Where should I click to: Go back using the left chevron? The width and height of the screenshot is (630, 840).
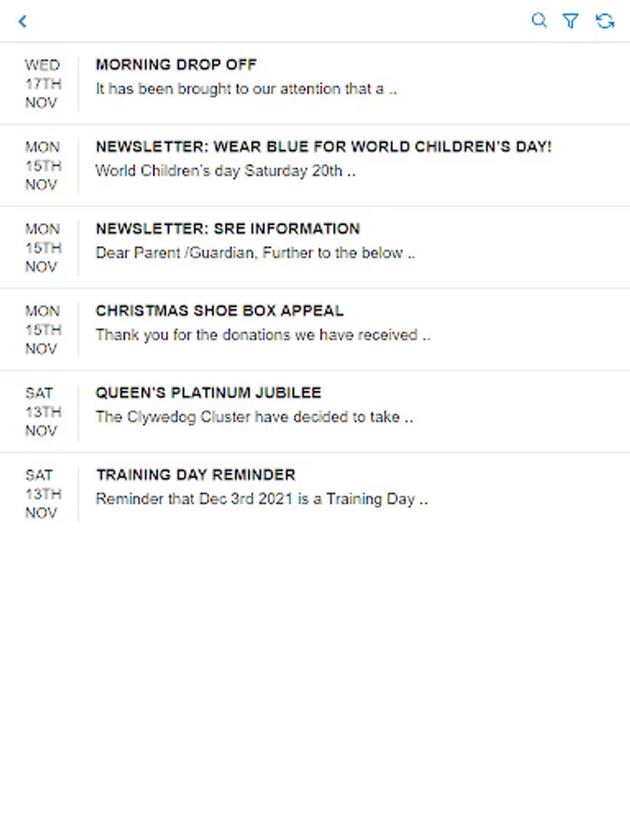click(23, 21)
